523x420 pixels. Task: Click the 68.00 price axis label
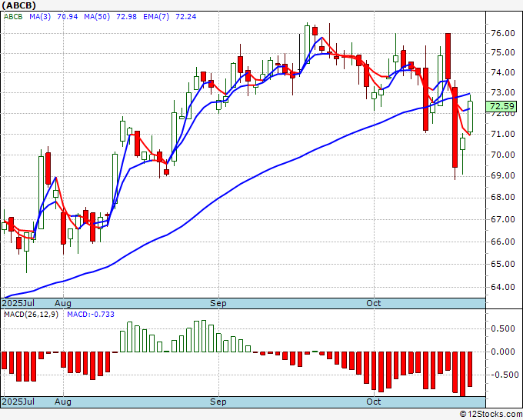503,197
